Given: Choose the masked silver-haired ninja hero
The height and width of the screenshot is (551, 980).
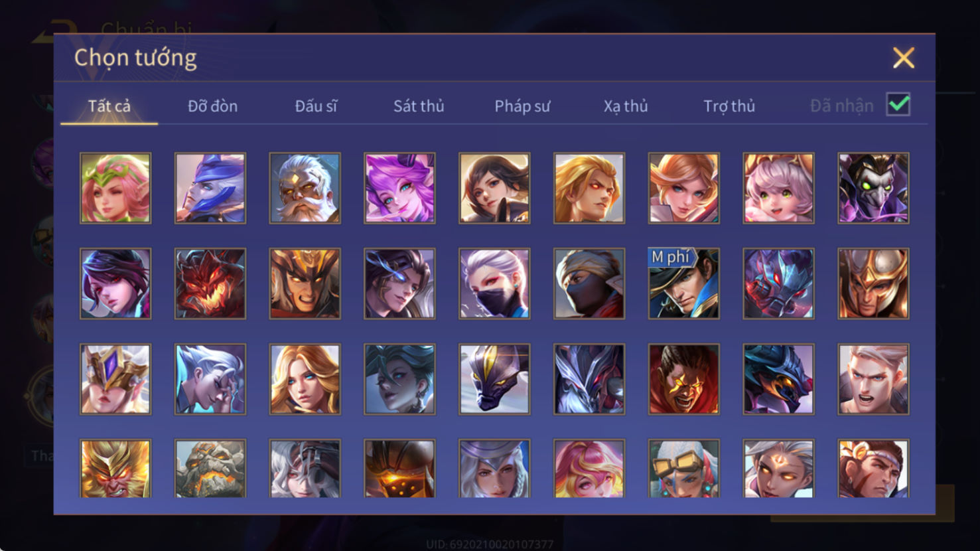Looking at the screenshot, I should tap(494, 283).
